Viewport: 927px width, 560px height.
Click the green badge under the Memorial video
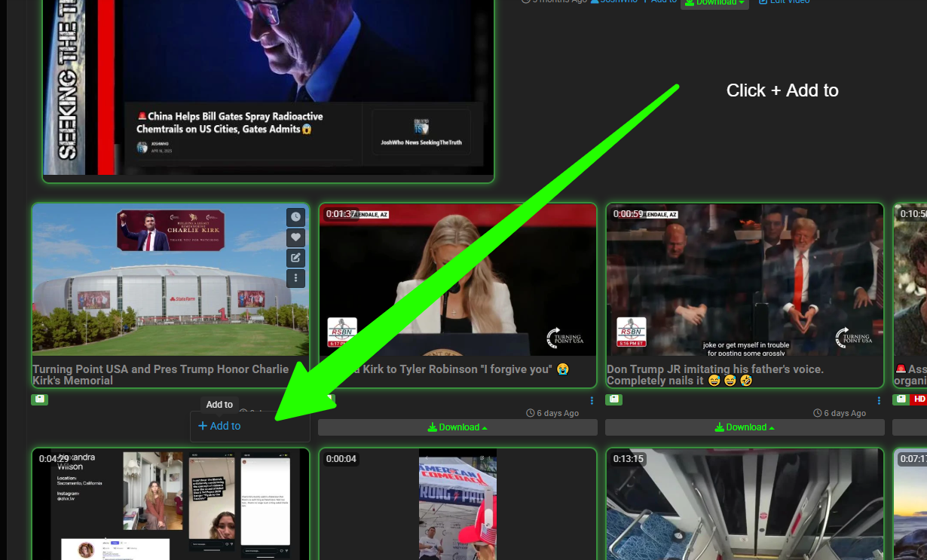39,399
